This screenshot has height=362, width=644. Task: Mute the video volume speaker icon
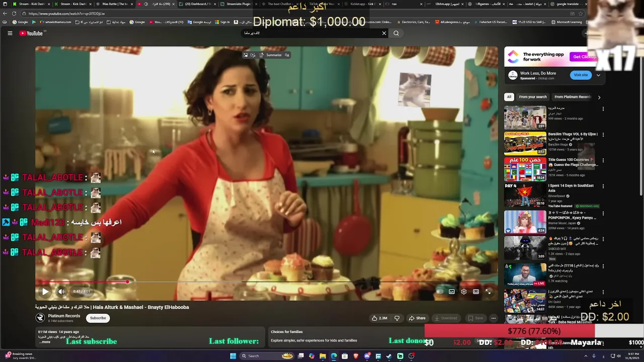(61, 291)
